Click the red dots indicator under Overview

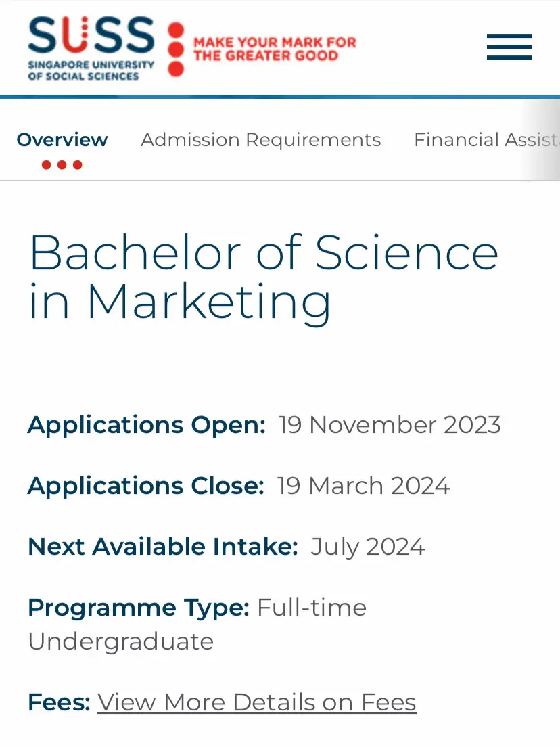click(62, 165)
